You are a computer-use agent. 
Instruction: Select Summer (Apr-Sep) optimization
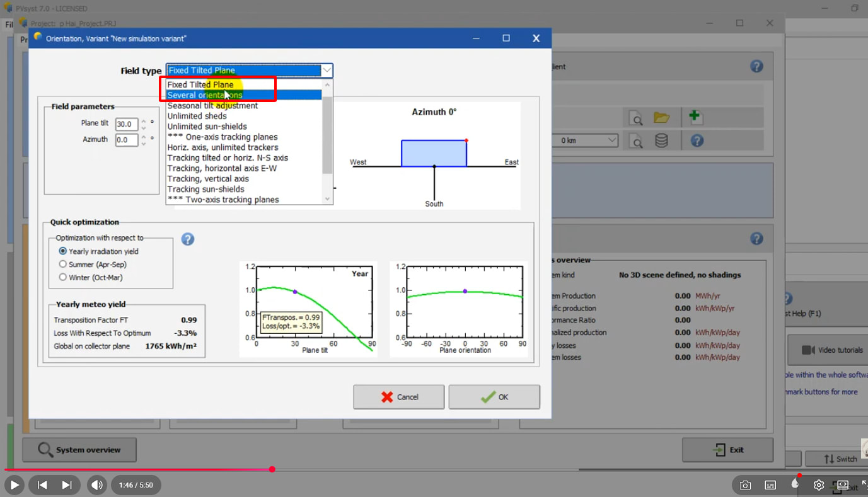coord(63,264)
